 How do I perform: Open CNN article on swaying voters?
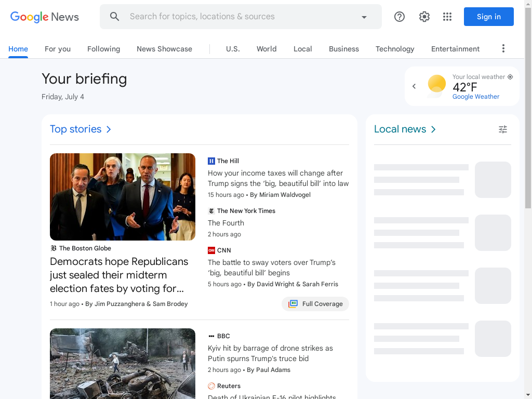click(x=271, y=268)
